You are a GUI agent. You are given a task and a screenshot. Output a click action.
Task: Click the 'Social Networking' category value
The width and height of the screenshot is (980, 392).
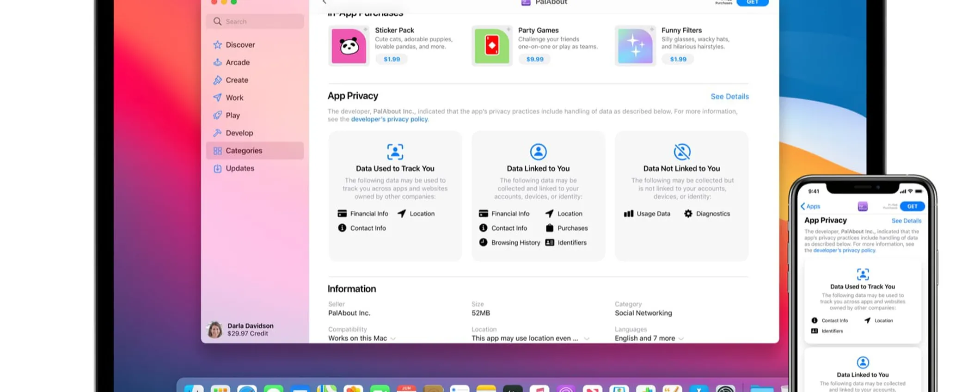pos(643,313)
